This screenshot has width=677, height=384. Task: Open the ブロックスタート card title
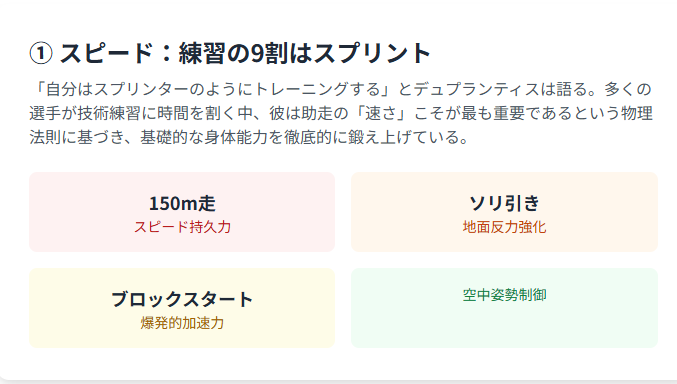click(182, 299)
